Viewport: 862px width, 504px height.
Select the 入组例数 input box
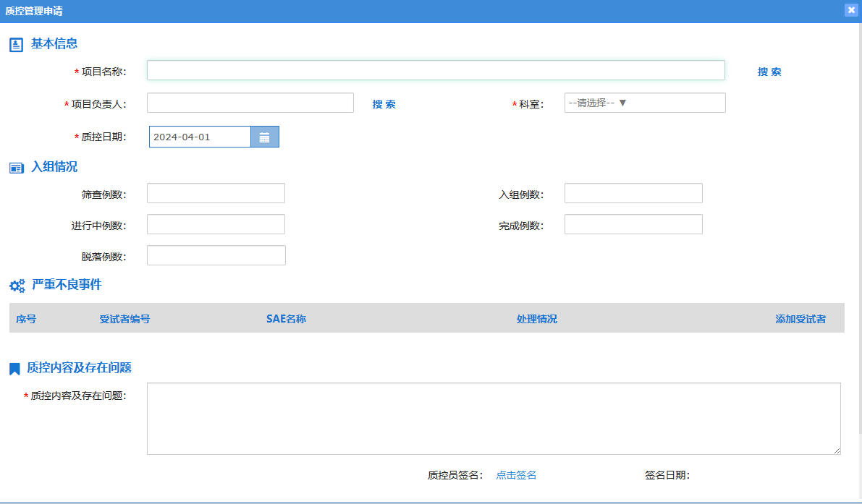(x=633, y=193)
